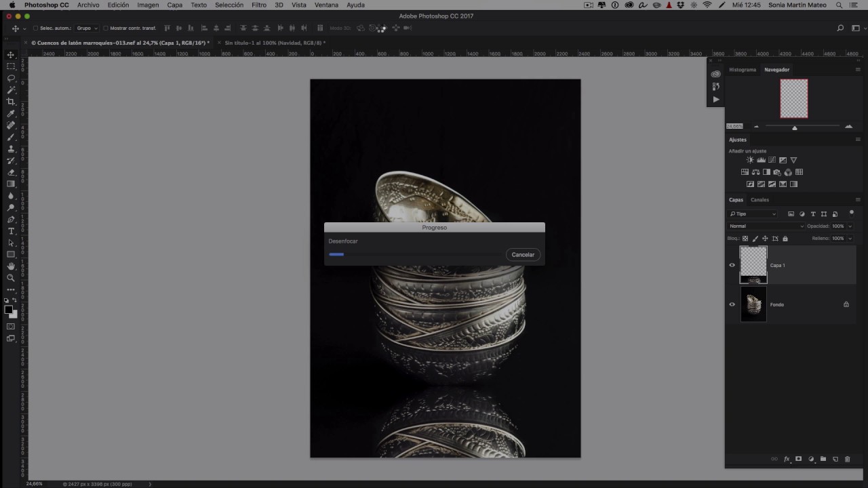Click Cancelar in the Progreso dialog
868x488 pixels.
(523, 255)
